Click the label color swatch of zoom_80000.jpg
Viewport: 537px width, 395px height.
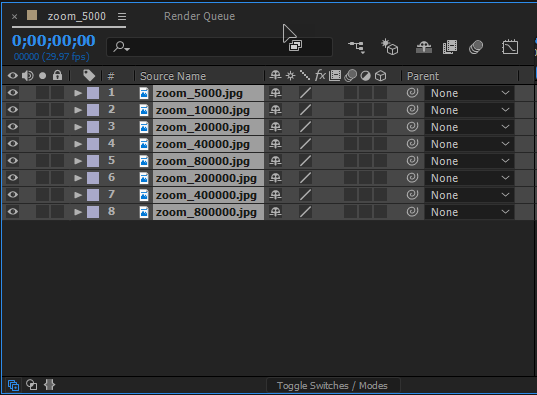click(93, 161)
